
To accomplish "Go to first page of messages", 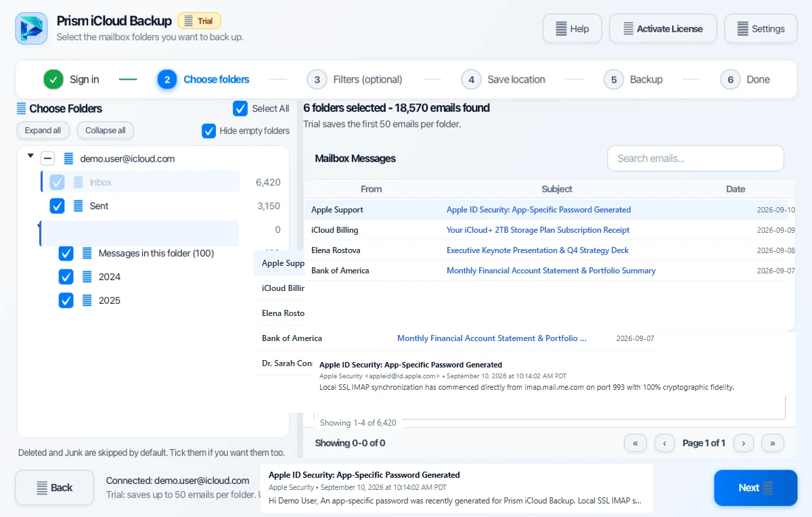I will (x=635, y=443).
